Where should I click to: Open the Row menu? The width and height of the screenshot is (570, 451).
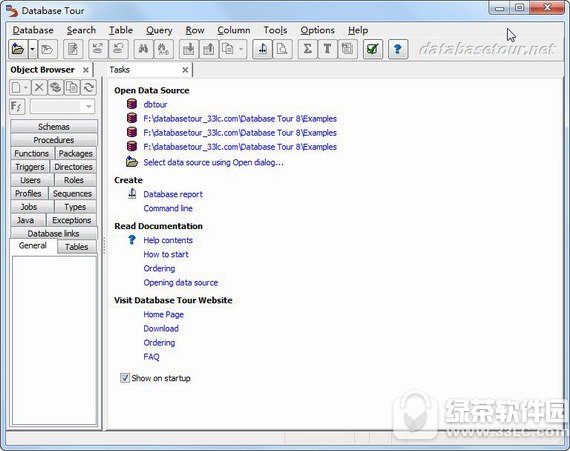pyautogui.click(x=195, y=30)
